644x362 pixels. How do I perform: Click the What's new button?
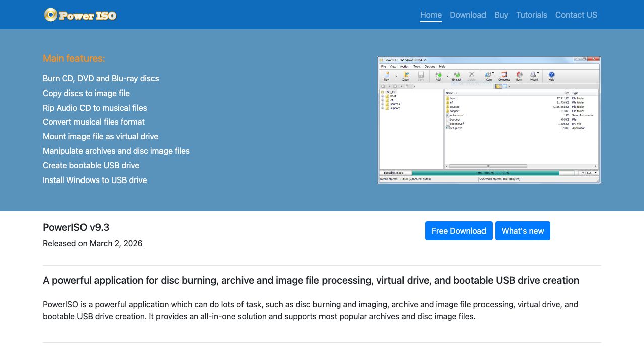click(523, 231)
